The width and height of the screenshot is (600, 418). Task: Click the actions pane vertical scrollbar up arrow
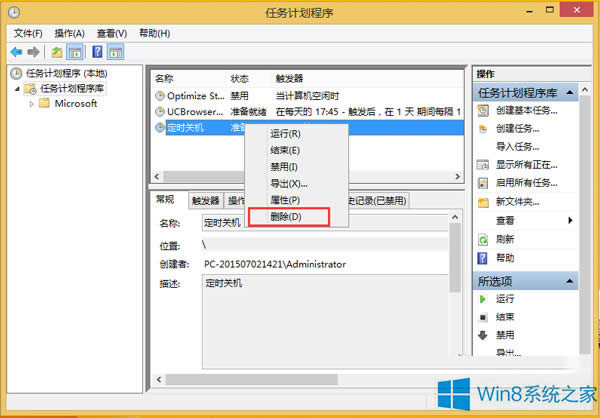click(584, 90)
